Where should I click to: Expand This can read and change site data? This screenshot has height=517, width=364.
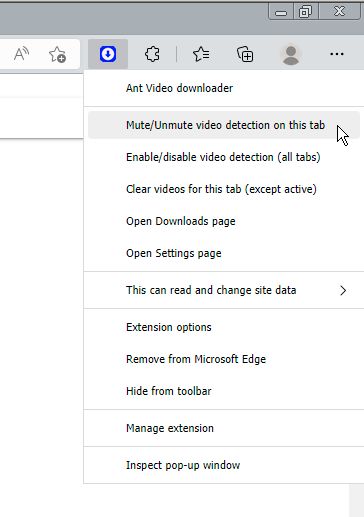224,290
